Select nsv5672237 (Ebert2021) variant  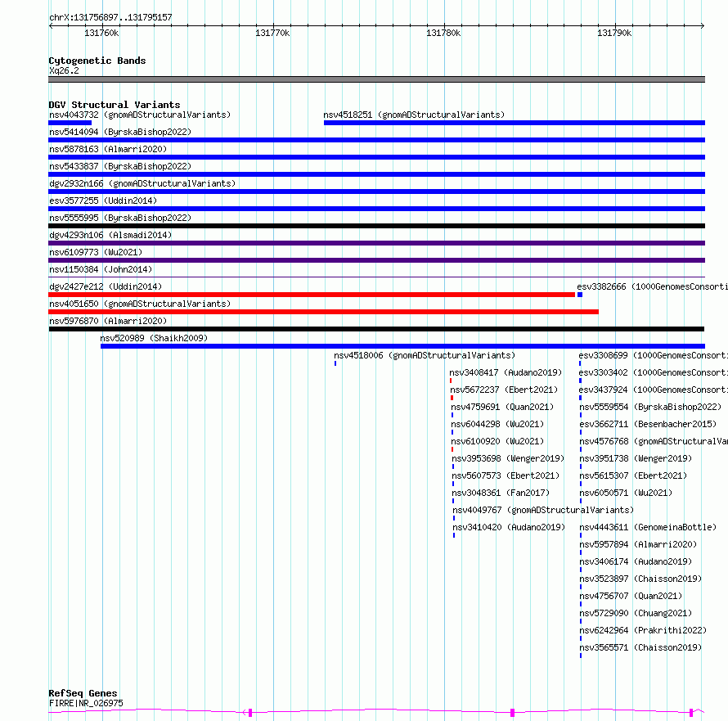click(x=504, y=390)
